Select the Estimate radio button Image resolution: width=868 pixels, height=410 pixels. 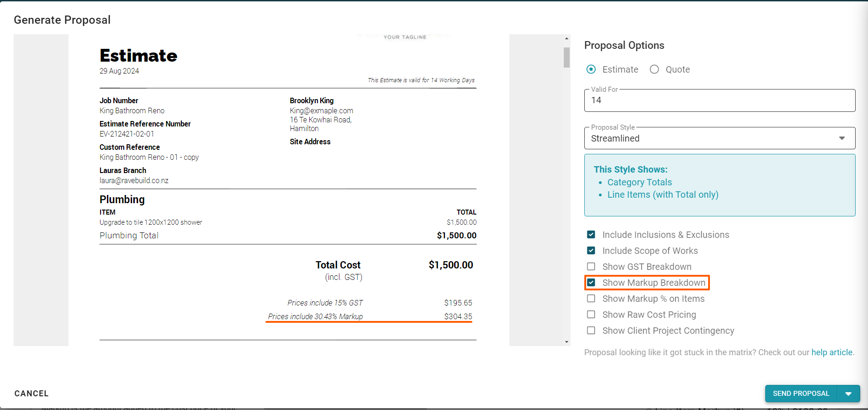[591, 69]
